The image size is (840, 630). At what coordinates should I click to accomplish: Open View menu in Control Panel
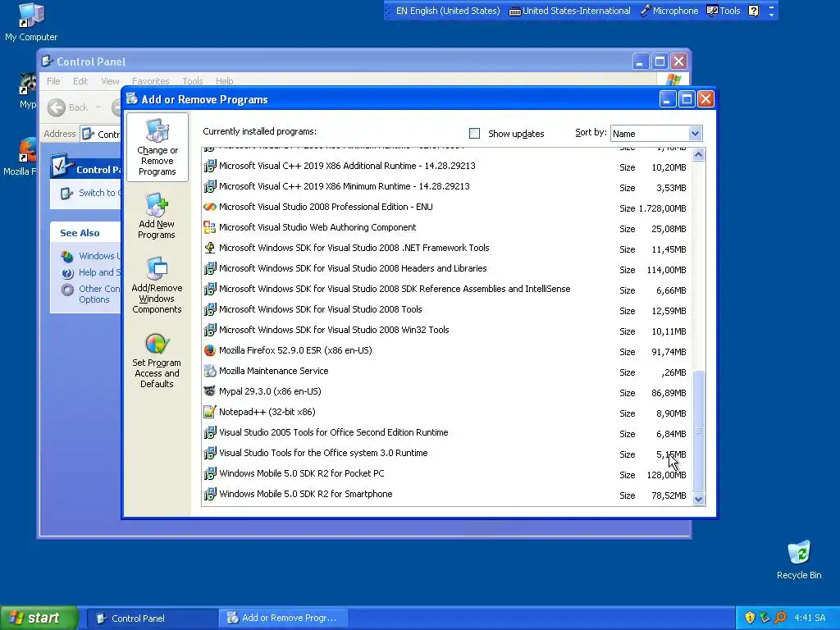[110, 81]
